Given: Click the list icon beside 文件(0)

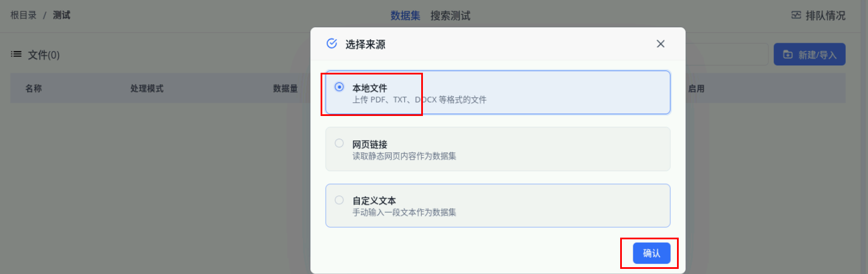Looking at the screenshot, I should 16,55.
